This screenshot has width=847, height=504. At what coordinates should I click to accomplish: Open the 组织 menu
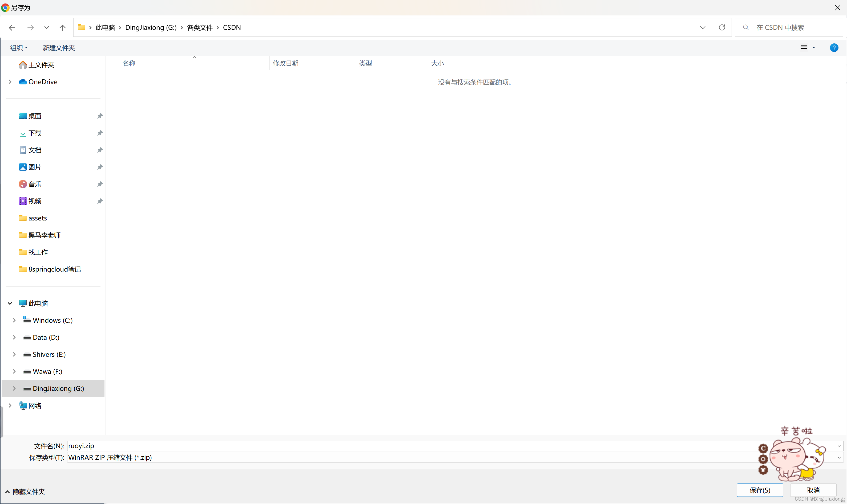pyautogui.click(x=18, y=48)
